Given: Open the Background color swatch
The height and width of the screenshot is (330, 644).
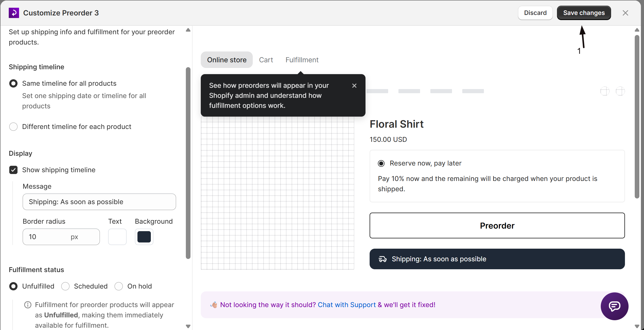Looking at the screenshot, I should (x=144, y=237).
